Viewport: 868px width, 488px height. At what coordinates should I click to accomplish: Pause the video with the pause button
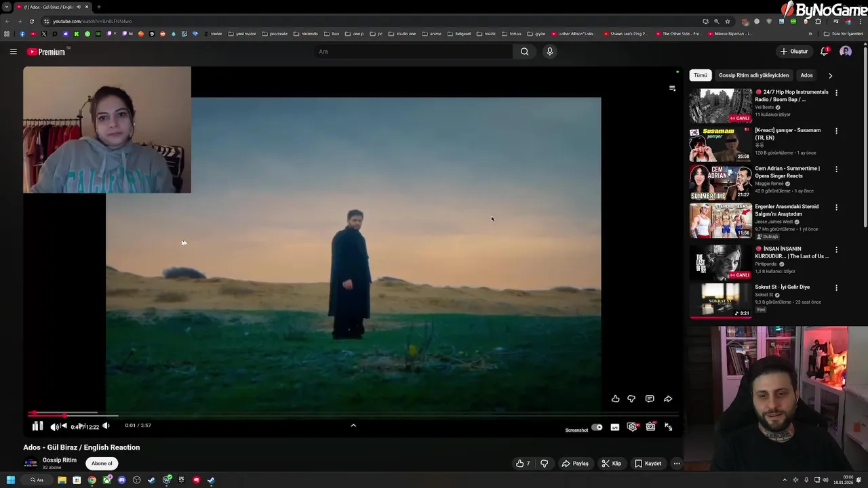click(37, 426)
